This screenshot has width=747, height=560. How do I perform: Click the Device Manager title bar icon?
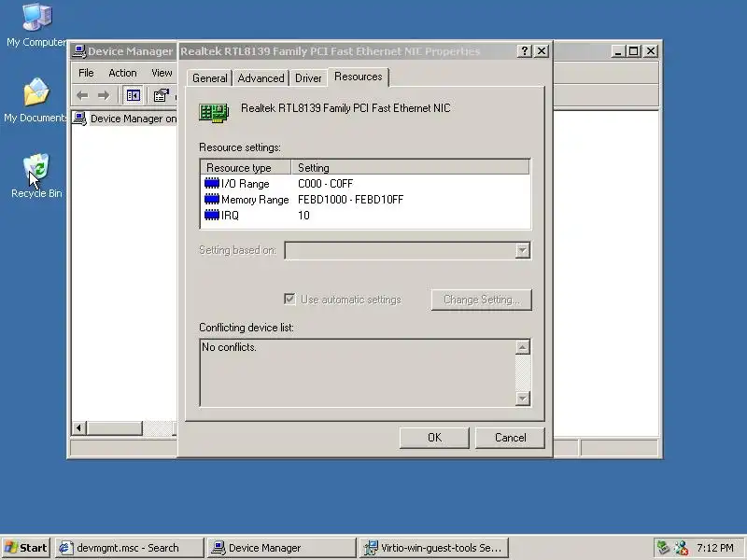point(79,51)
